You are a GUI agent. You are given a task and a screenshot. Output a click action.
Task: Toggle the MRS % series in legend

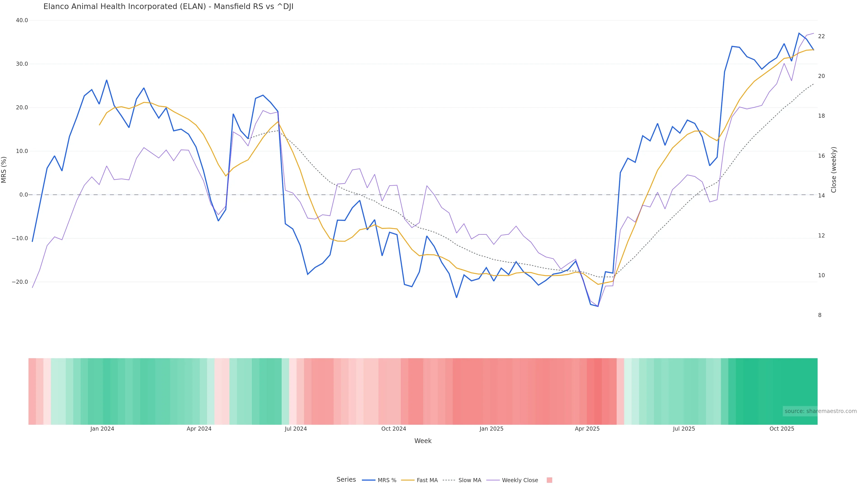pos(387,480)
